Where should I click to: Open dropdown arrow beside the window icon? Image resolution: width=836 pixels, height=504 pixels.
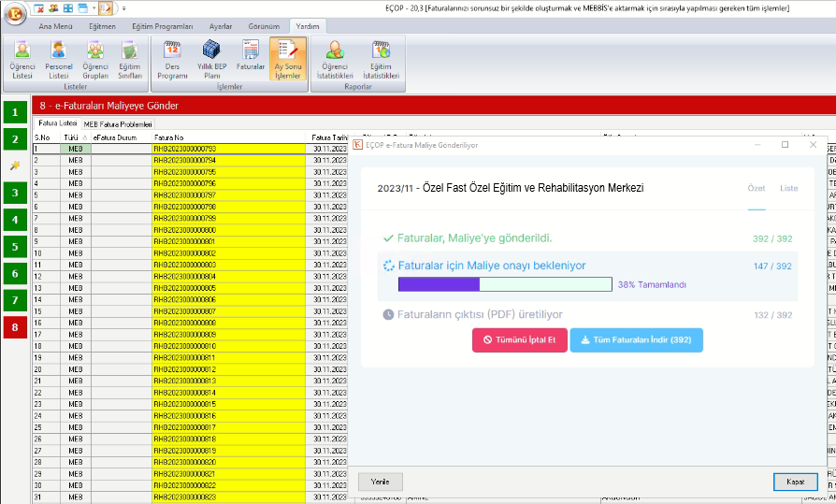click(x=94, y=8)
